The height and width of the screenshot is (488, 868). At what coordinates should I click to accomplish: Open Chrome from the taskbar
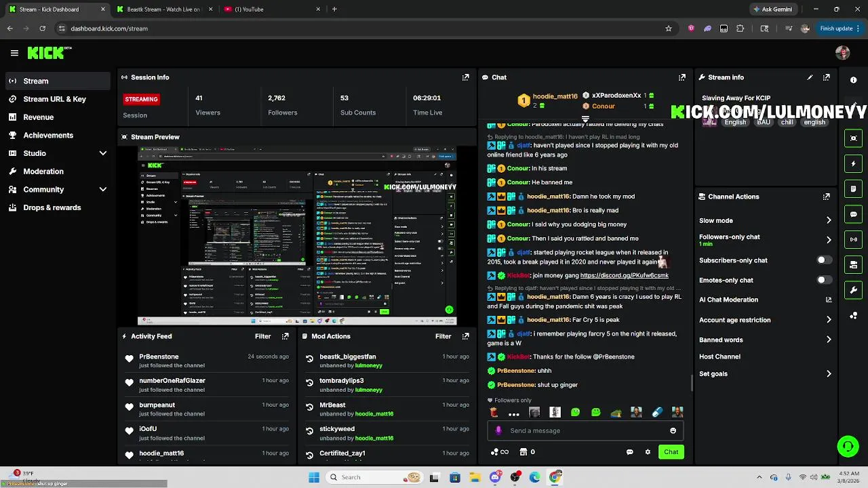pyautogui.click(x=555, y=477)
